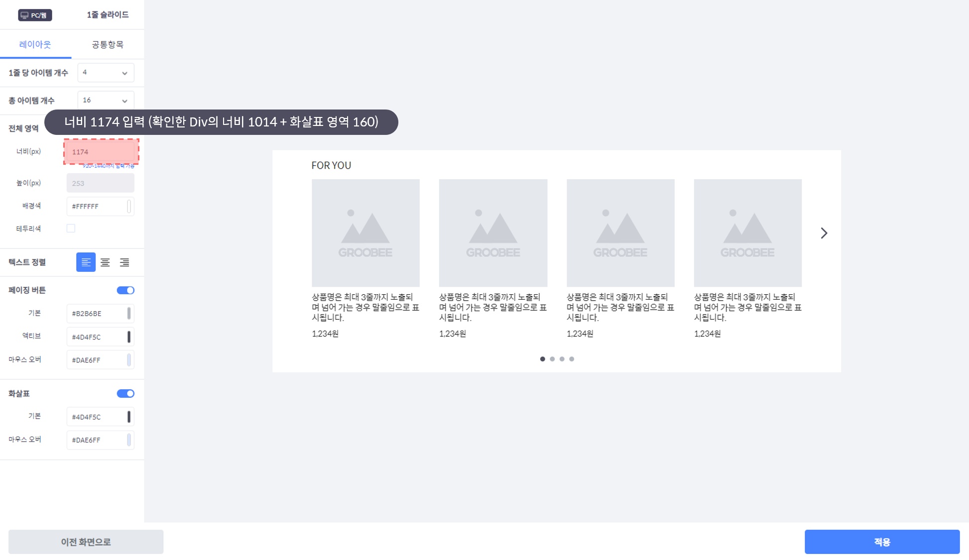The height and width of the screenshot is (560, 969).
Task: Click the PC/웹 device badge
Action: (35, 15)
